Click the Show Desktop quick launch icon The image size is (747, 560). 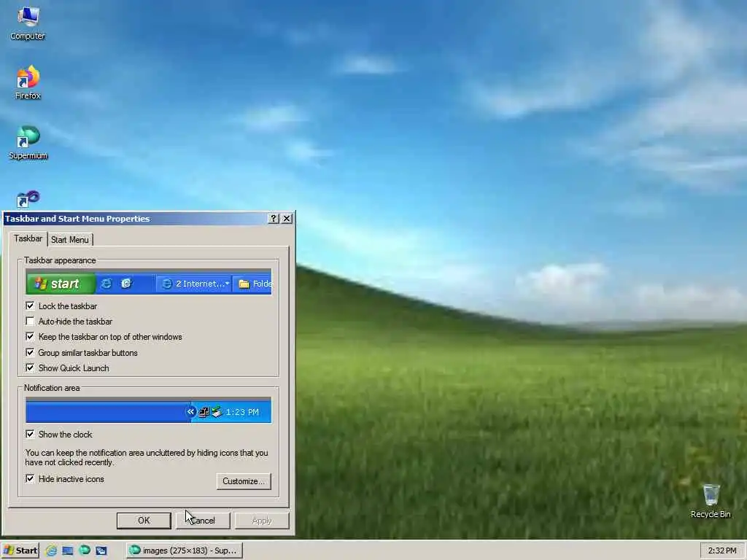pyautogui.click(x=68, y=551)
